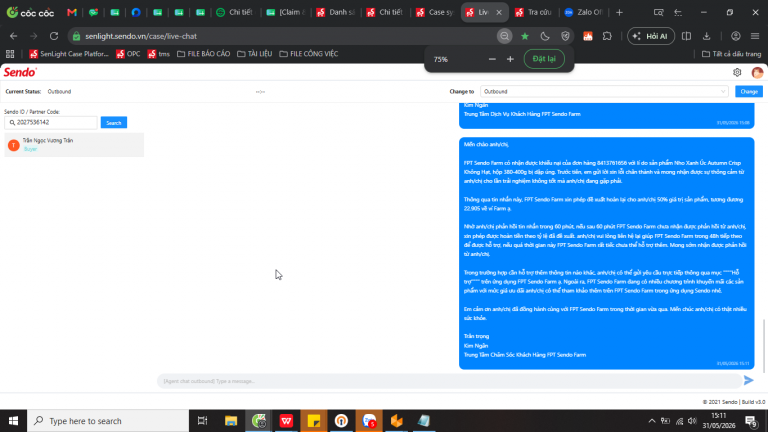The width and height of the screenshot is (768, 432).
Task: Go back to the previous page
Action: tap(13, 36)
